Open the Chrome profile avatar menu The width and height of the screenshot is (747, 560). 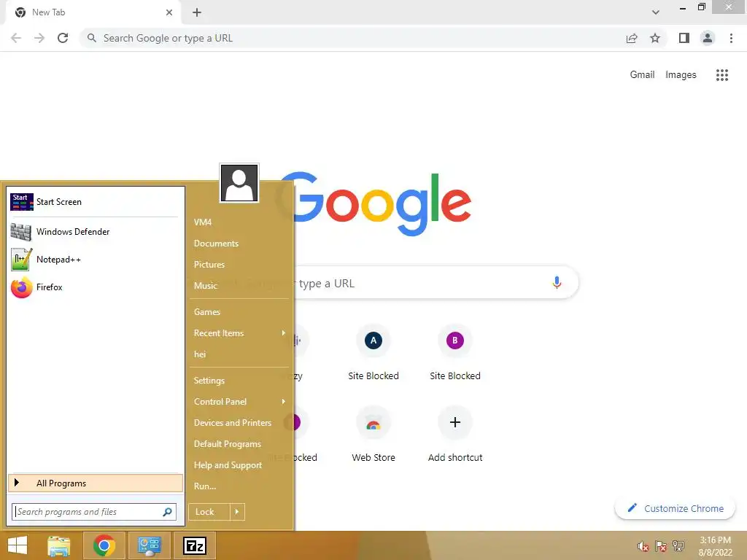[708, 38]
